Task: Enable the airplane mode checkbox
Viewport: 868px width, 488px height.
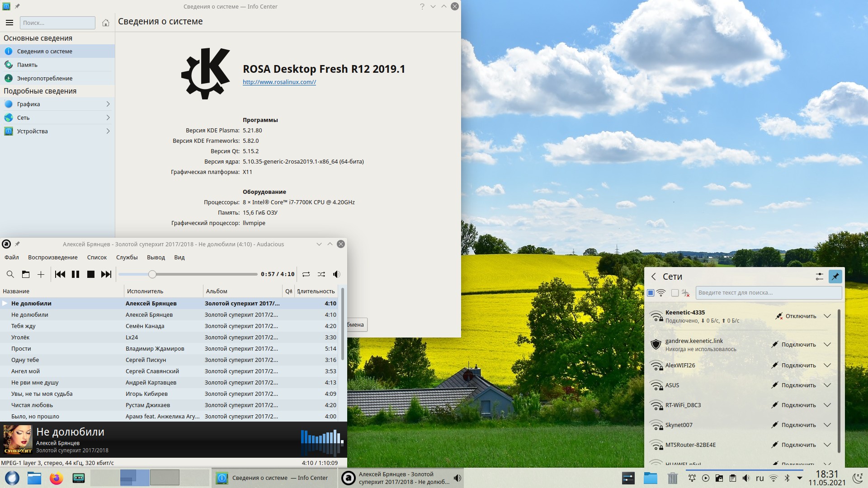Action: tap(675, 293)
